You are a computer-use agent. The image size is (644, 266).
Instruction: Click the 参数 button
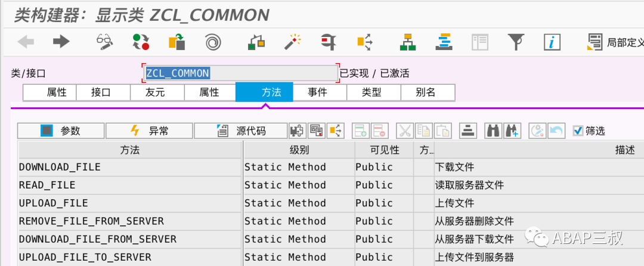pos(61,131)
